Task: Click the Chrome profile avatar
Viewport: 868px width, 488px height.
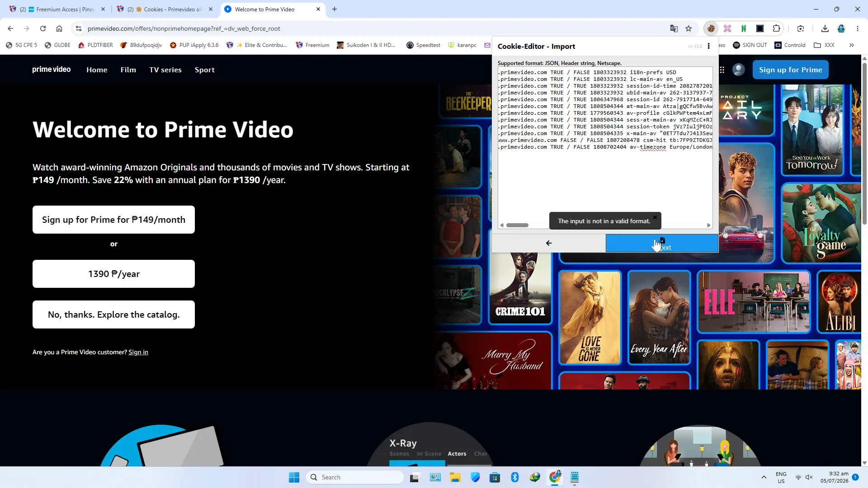Action: pyautogui.click(x=841, y=28)
